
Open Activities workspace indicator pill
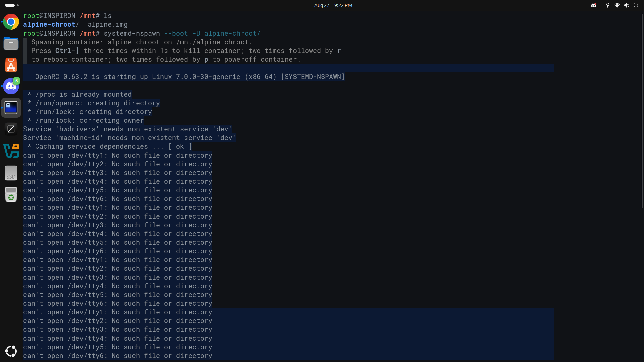12,5
